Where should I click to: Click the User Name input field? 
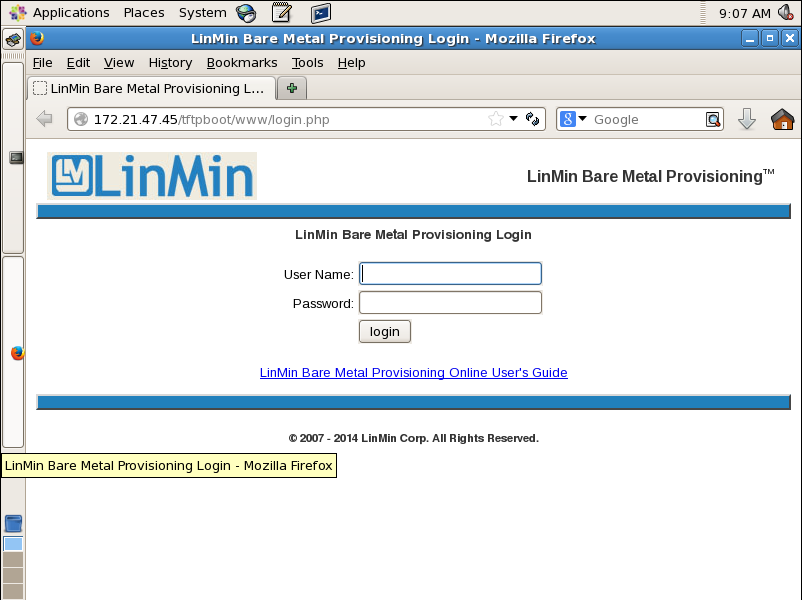pyautogui.click(x=450, y=274)
